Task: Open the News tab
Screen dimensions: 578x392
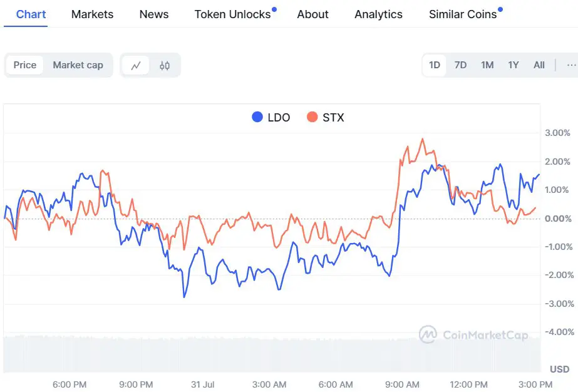Action: 154,14
